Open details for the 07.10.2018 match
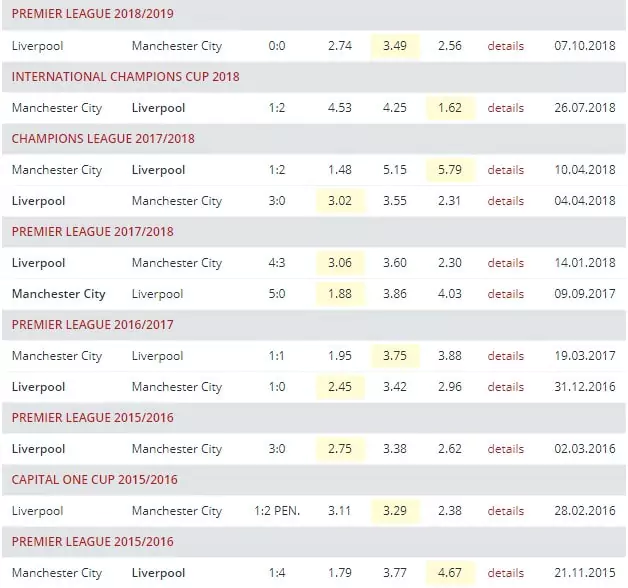Screen dimensions: 628x588 (505, 46)
